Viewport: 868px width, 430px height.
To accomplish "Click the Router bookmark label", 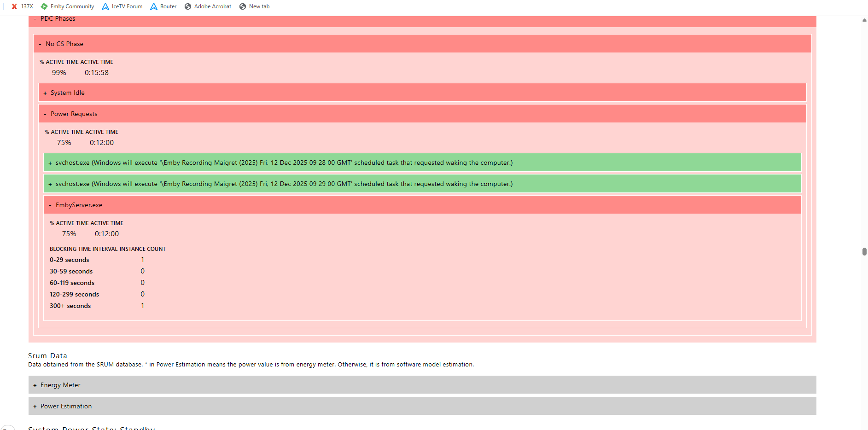I will point(169,6).
